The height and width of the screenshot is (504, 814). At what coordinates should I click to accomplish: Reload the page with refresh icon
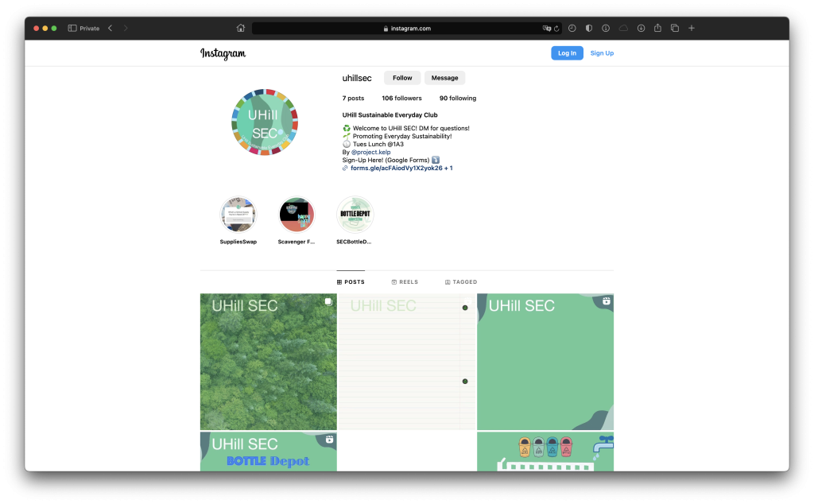coord(556,29)
